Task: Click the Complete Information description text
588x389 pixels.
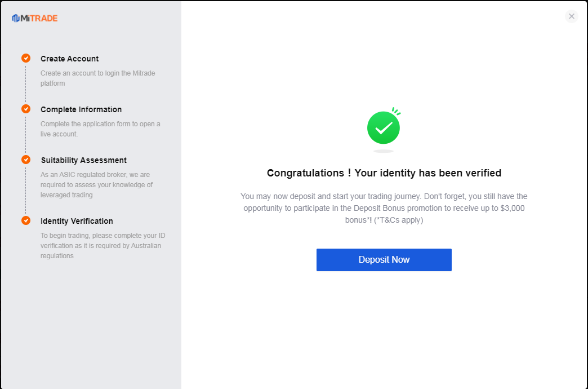Action: (x=100, y=129)
